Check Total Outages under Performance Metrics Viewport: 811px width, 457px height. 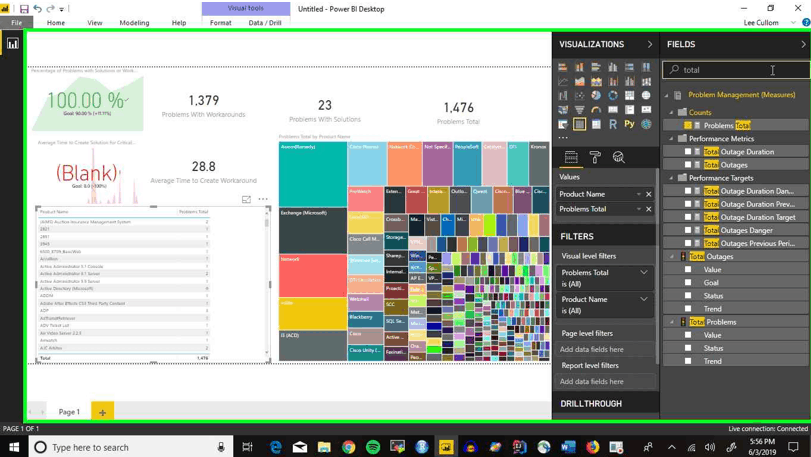687,165
